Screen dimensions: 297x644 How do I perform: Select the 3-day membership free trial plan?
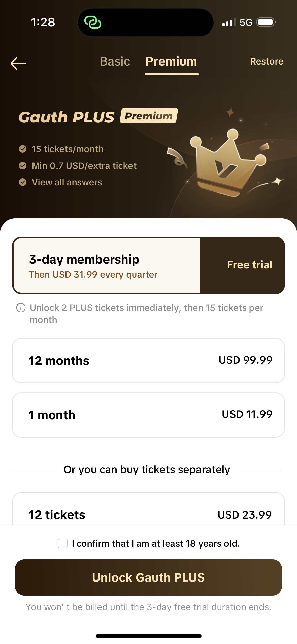click(106, 265)
